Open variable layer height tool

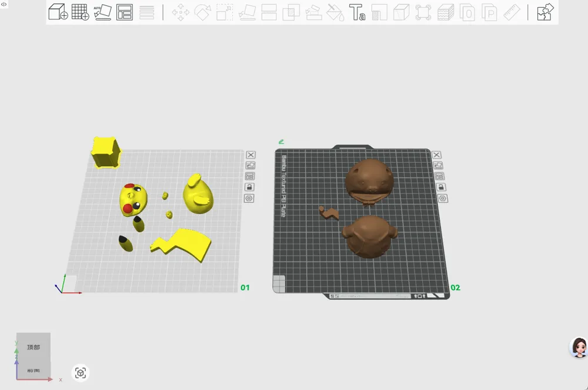pyautogui.click(x=146, y=12)
